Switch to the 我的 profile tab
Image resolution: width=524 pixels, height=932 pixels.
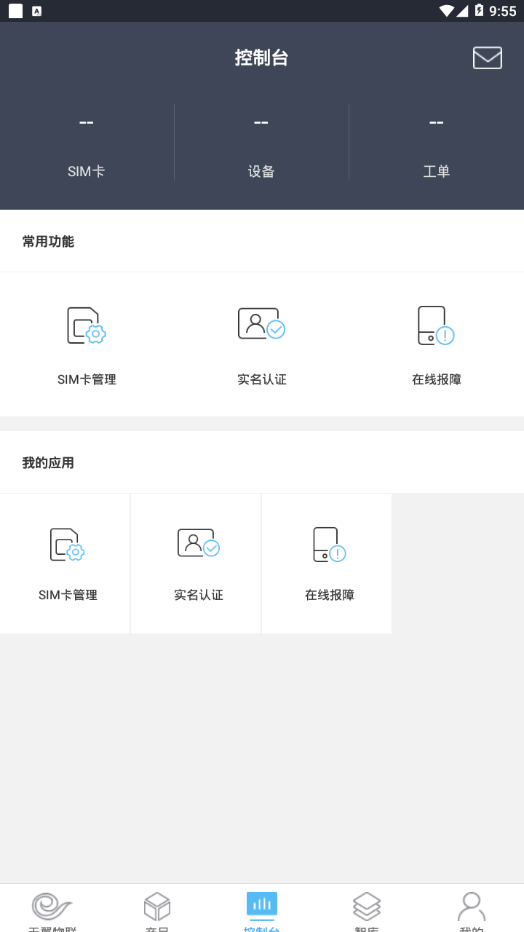tap(472, 910)
